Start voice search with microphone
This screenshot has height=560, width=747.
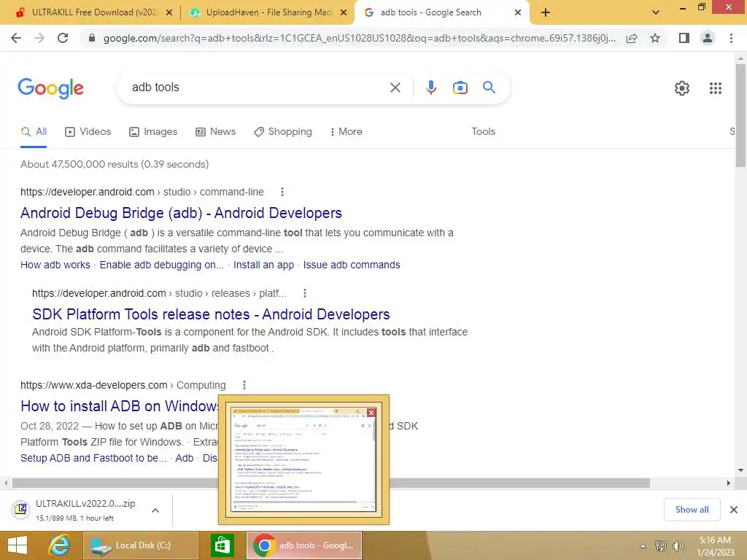[x=430, y=87]
